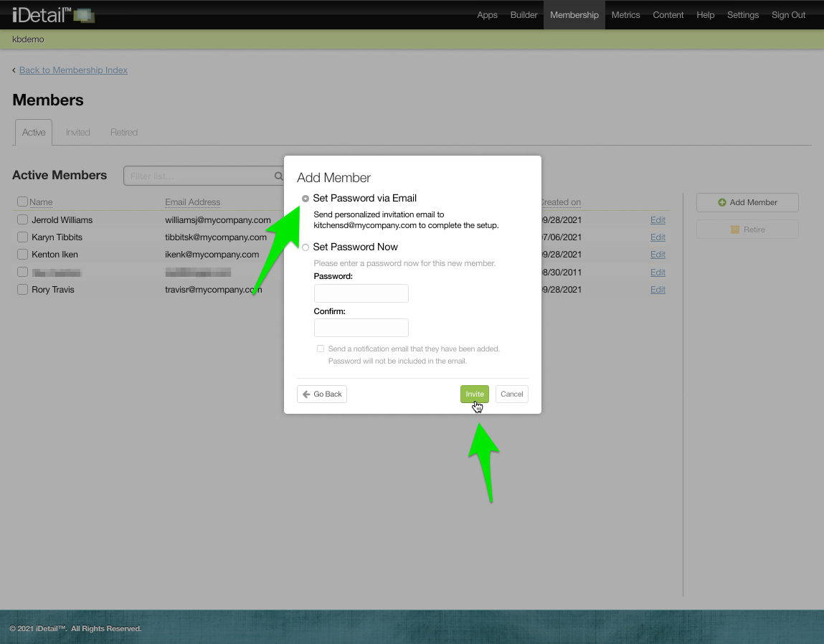Click williamsj@mycompany.com email cell
The width and height of the screenshot is (824, 644).
pos(217,219)
